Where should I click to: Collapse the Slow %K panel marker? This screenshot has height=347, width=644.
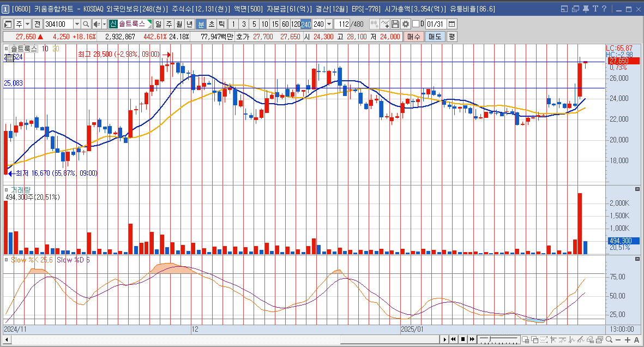pos(6,259)
